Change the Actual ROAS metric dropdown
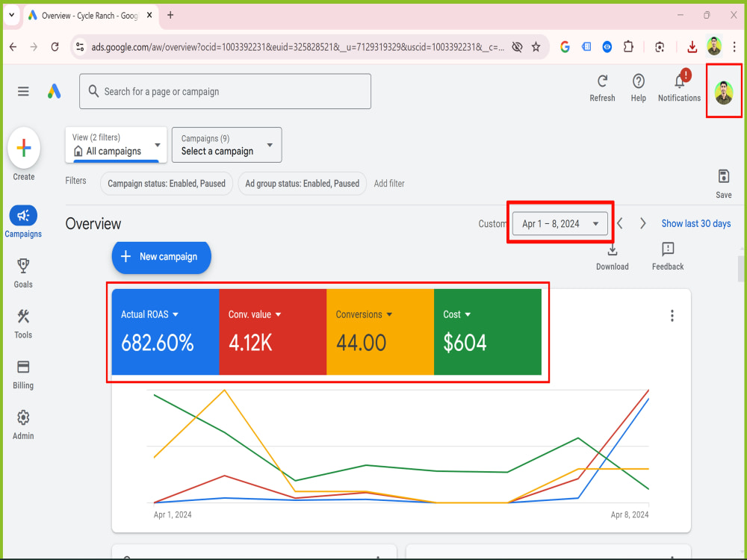 149,315
